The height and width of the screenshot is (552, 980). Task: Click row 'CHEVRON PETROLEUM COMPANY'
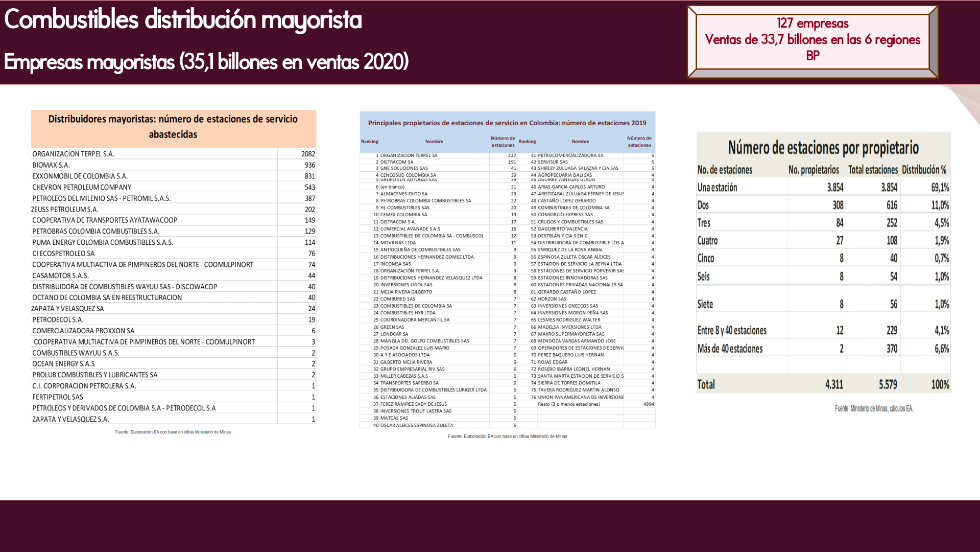(174, 187)
